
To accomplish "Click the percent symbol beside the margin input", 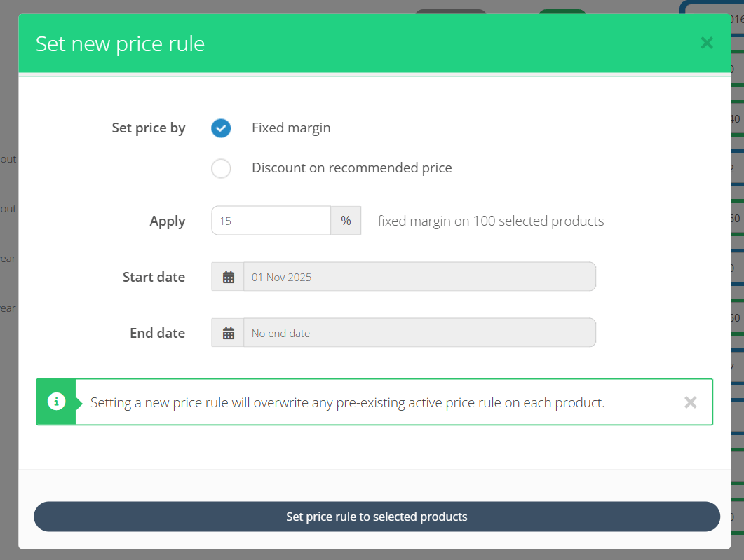I will [x=346, y=220].
